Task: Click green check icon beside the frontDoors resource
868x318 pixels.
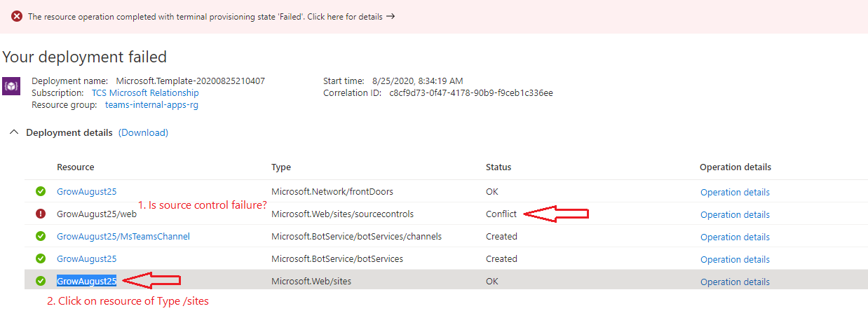Action: tap(41, 191)
